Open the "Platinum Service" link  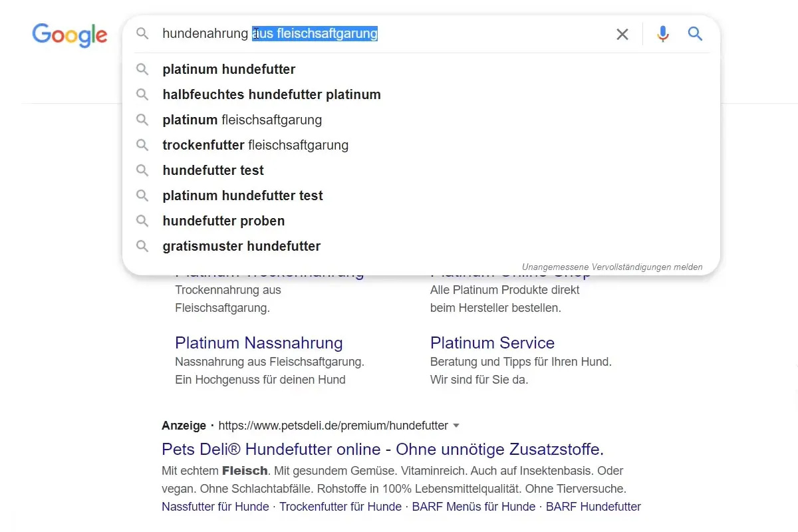coord(492,343)
